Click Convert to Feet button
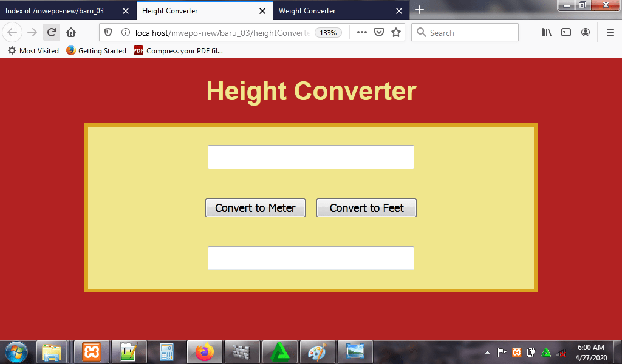 tap(366, 208)
